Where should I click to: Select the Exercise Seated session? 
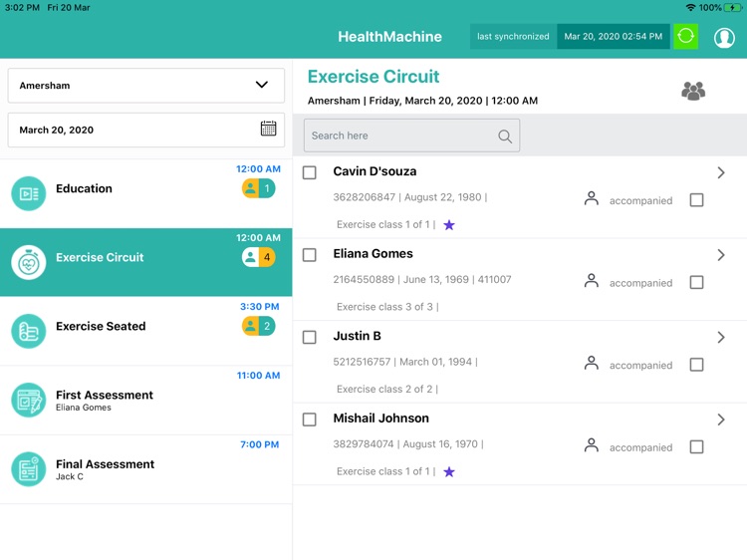(x=145, y=331)
